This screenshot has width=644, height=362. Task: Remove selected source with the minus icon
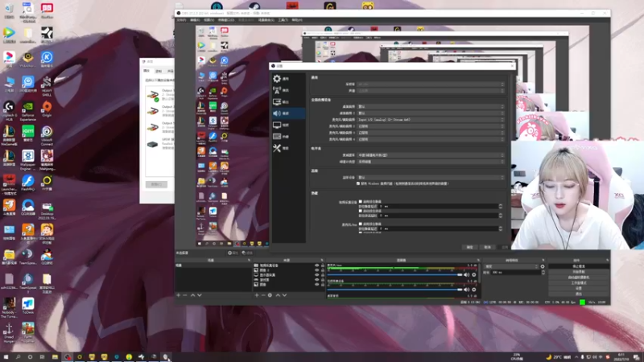point(263,295)
